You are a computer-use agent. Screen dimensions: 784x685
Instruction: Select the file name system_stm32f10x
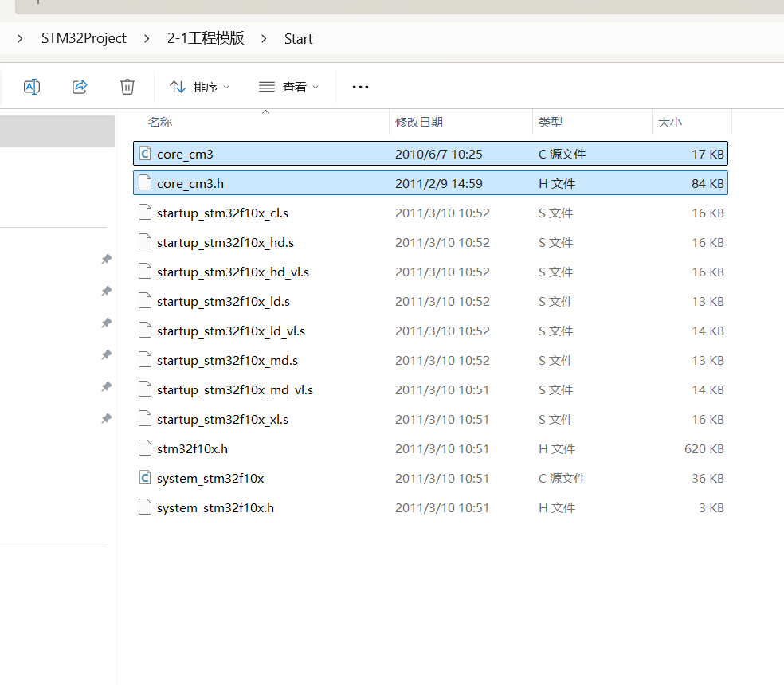click(x=210, y=479)
